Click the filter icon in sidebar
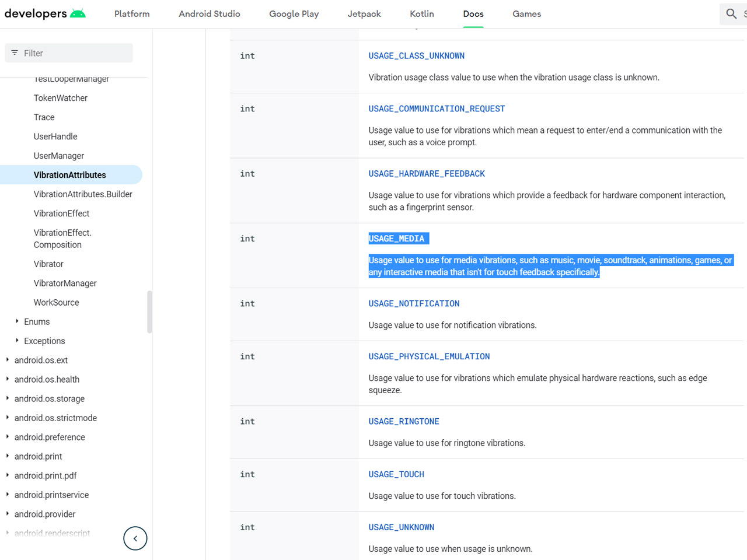The image size is (747, 560). tap(15, 53)
